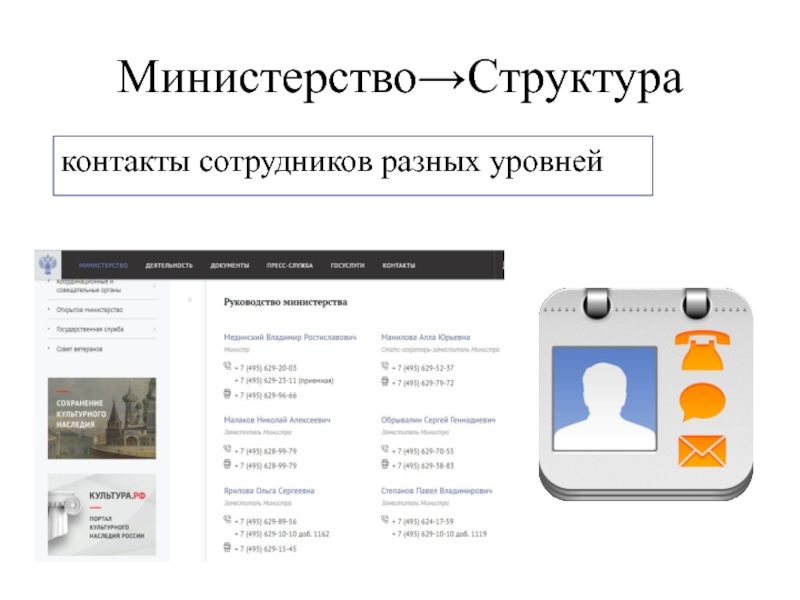Click the orange speech bubble icon
The height and width of the screenshot is (600, 800).
click(x=702, y=402)
